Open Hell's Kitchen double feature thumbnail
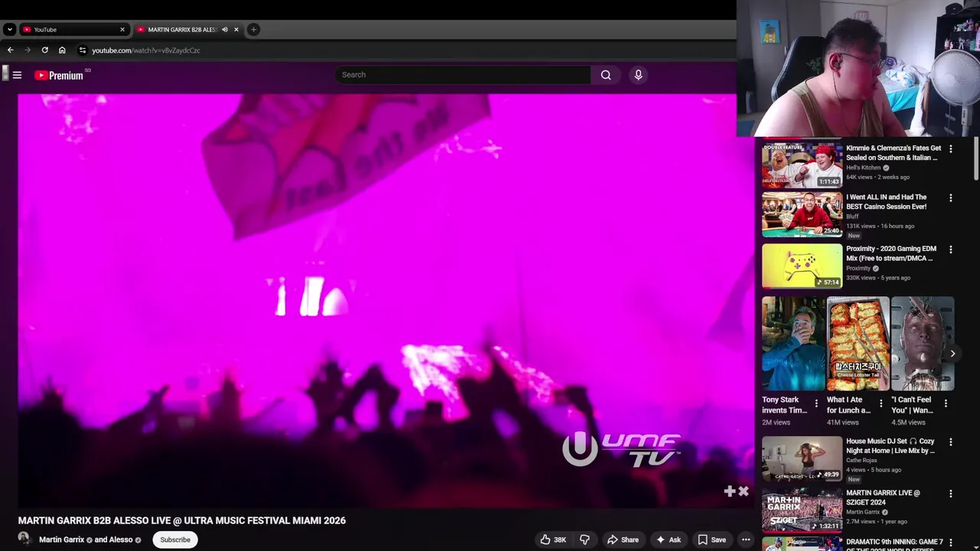 click(x=802, y=165)
